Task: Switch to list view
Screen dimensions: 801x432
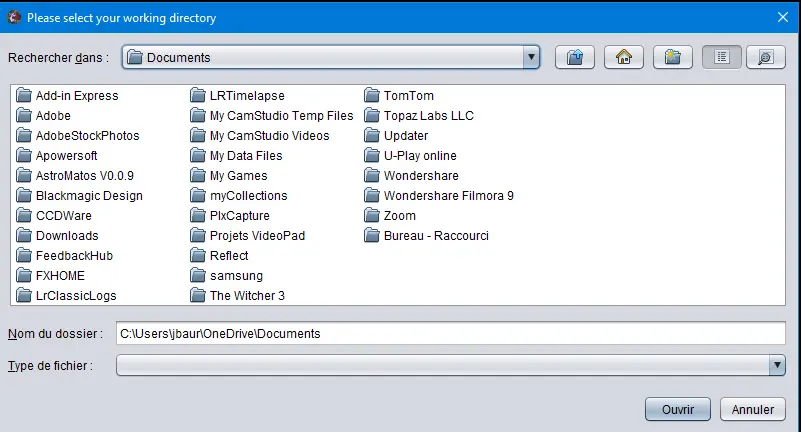Action: (722, 57)
